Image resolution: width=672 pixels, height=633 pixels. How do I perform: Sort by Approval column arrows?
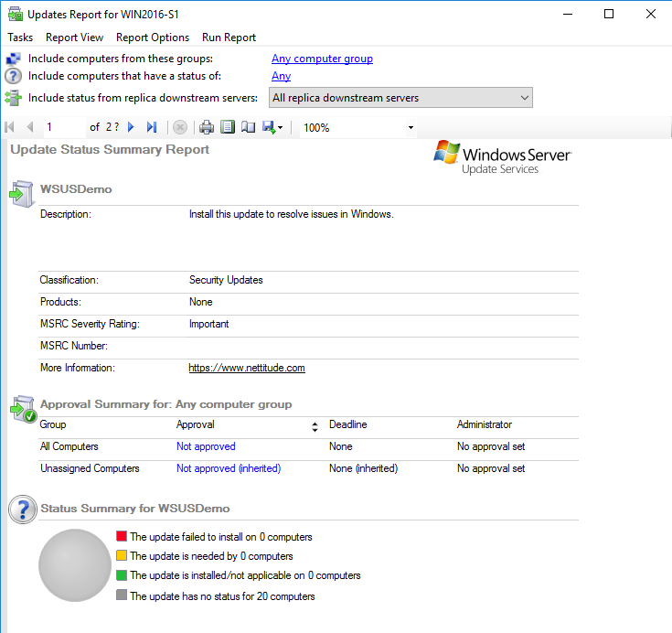coord(315,426)
